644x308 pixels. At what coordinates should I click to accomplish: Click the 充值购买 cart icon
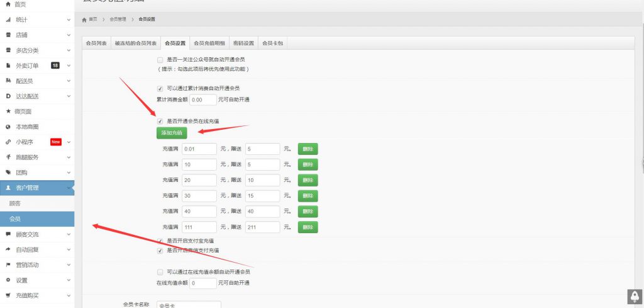point(8,295)
